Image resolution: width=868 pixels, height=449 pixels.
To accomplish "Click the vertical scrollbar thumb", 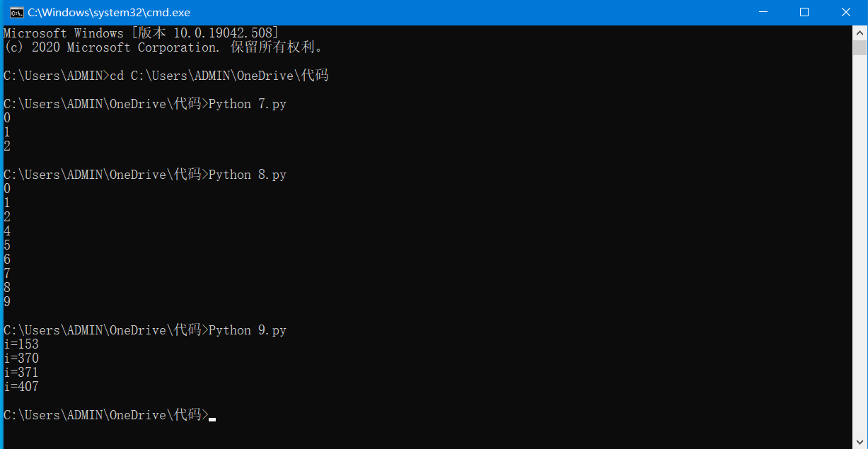I will click(x=860, y=47).
